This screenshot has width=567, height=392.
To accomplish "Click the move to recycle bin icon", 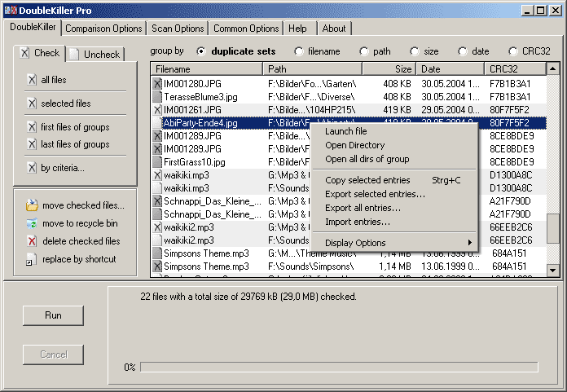I will (32, 223).
